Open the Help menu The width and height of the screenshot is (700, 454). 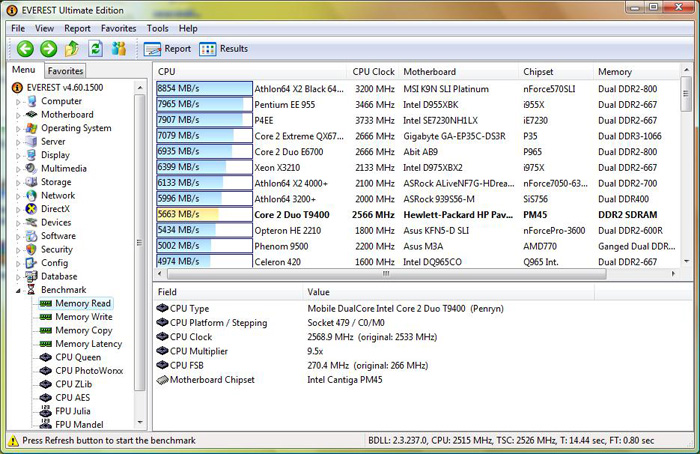(188, 29)
